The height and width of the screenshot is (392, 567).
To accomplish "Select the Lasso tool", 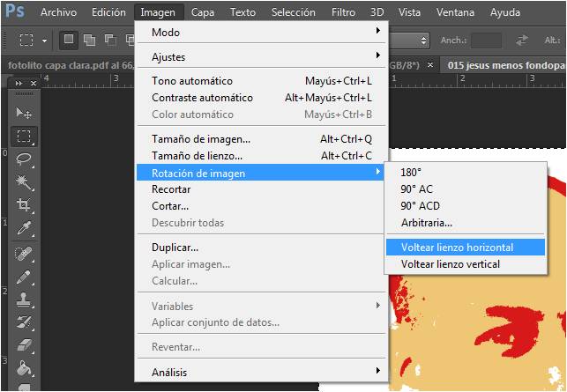I will pos(24,159).
